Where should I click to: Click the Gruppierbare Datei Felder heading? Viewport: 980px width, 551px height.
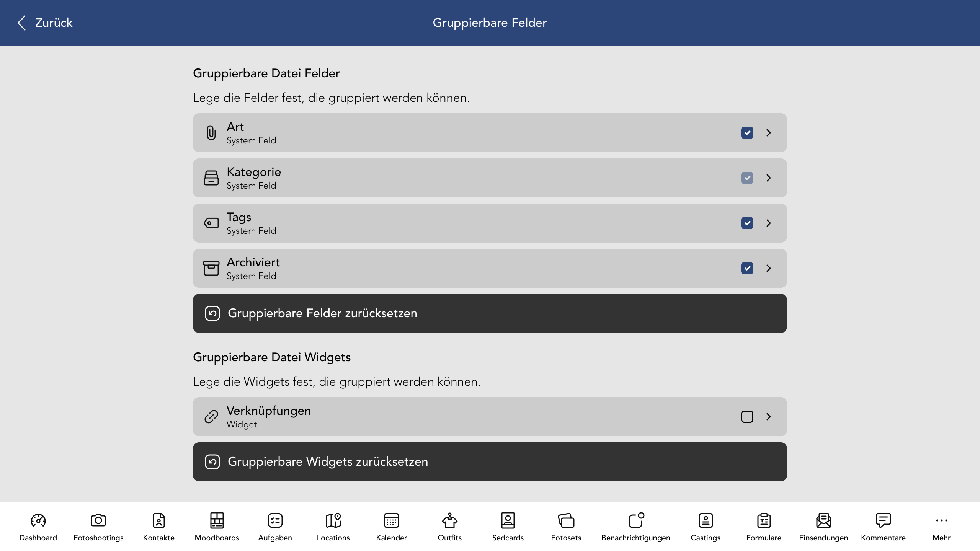click(x=266, y=73)
